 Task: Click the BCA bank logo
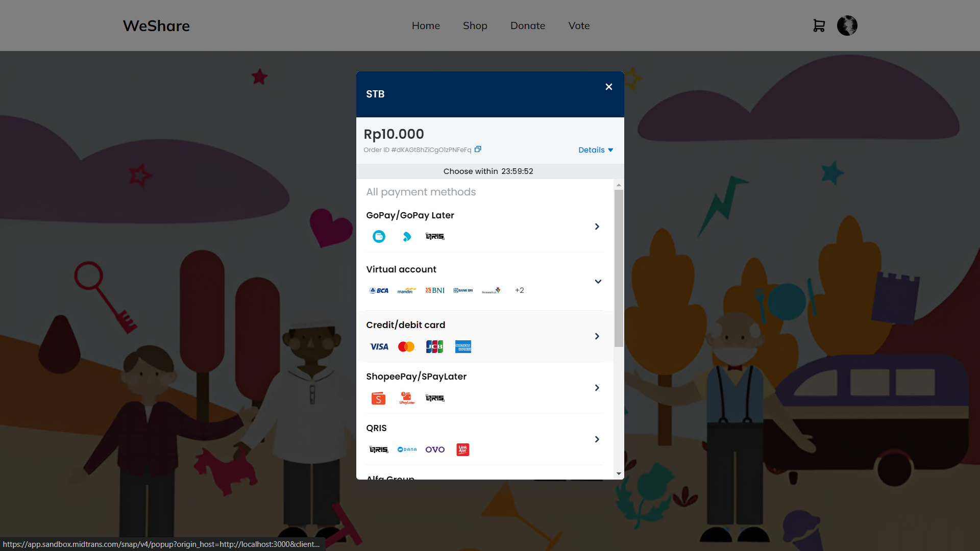(379, 290)
